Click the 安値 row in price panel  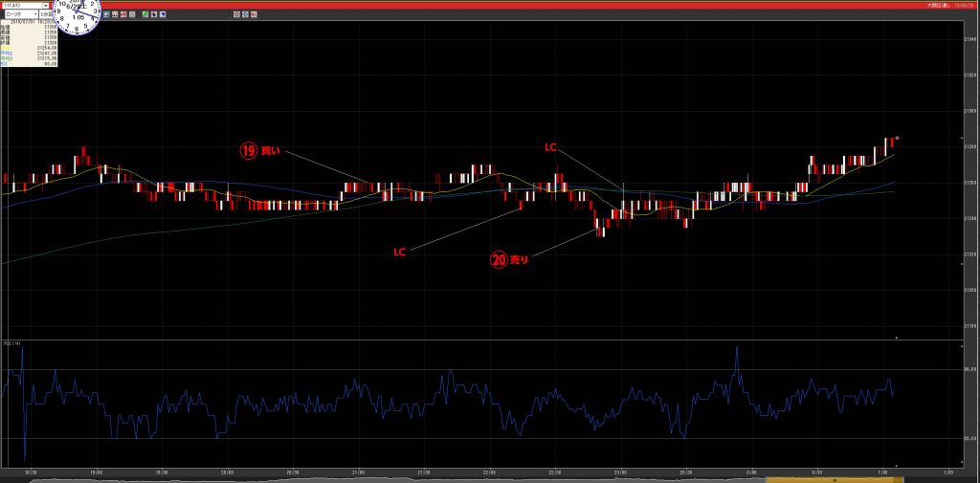pos(29,37)
